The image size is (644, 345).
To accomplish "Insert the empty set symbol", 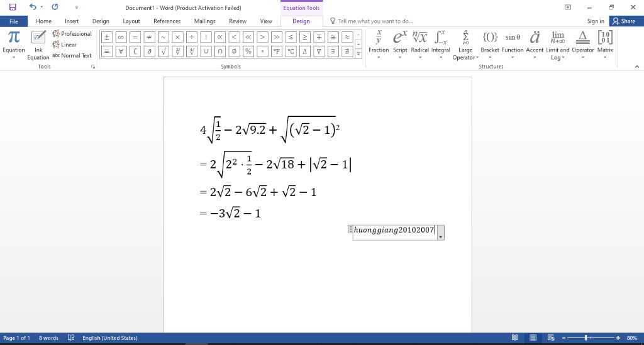I will [x=234, y=52].
